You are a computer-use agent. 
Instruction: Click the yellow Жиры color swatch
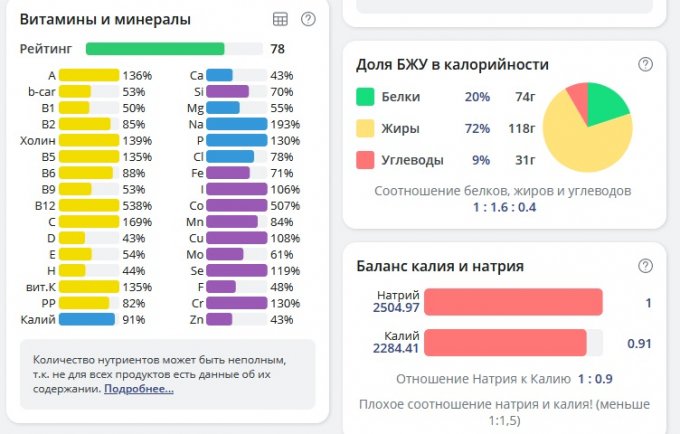pos(365,129)
